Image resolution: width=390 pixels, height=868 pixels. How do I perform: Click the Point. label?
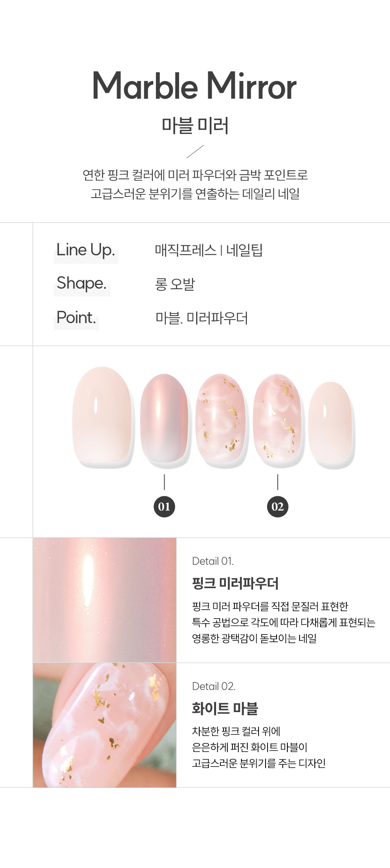point(76,317)
